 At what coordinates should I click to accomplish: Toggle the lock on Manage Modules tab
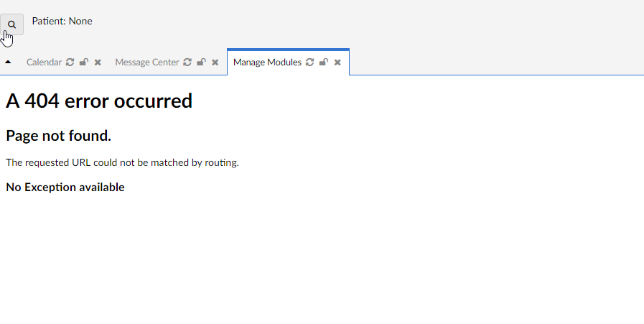[x=324, y=62]
